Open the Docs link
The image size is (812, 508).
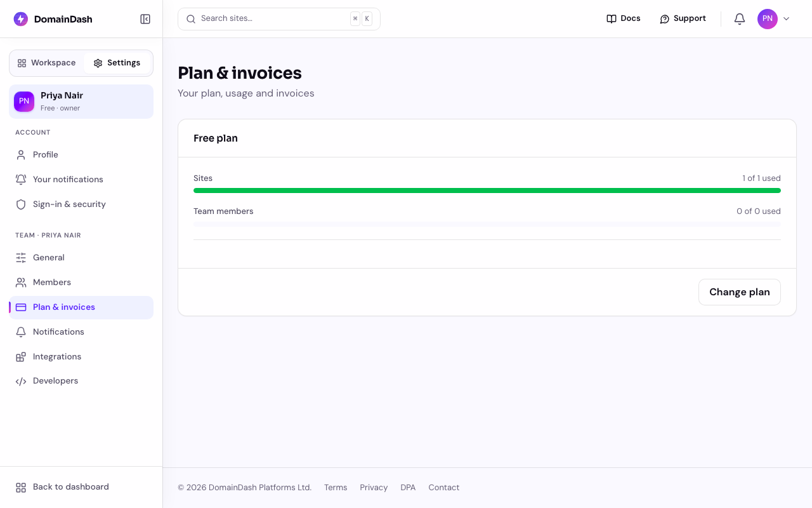tap(624, 19)
